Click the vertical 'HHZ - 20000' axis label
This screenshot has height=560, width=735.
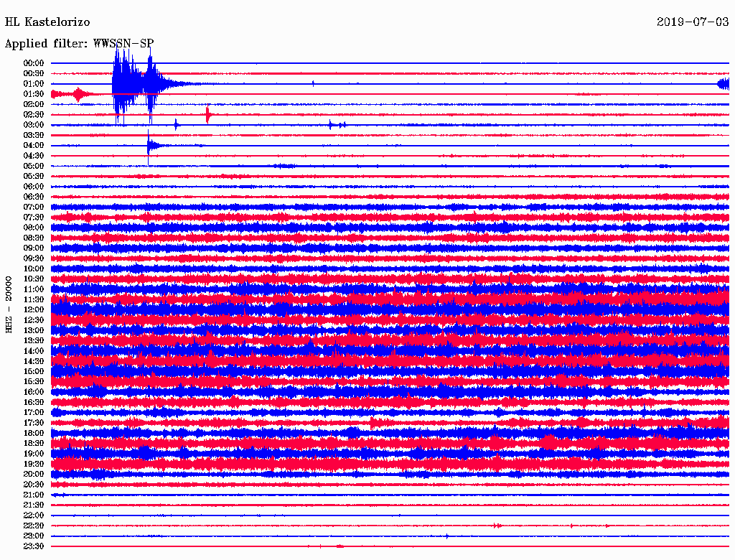9,305
